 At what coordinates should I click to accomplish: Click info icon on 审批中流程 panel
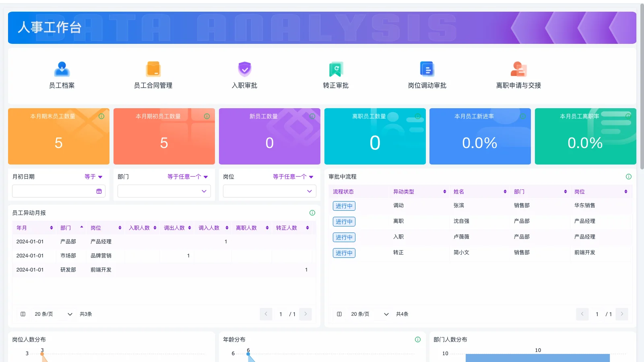pyautogui.click(x=628, y=177)
